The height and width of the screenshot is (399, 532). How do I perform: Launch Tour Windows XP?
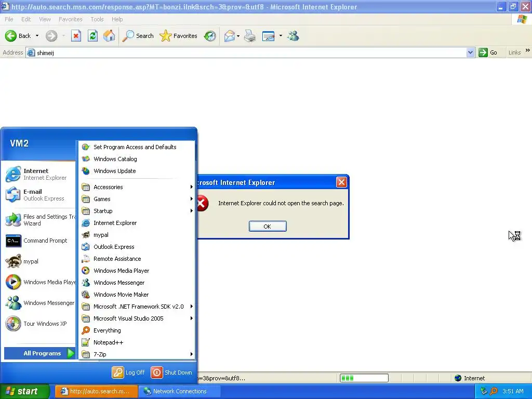tap(38, 323)
